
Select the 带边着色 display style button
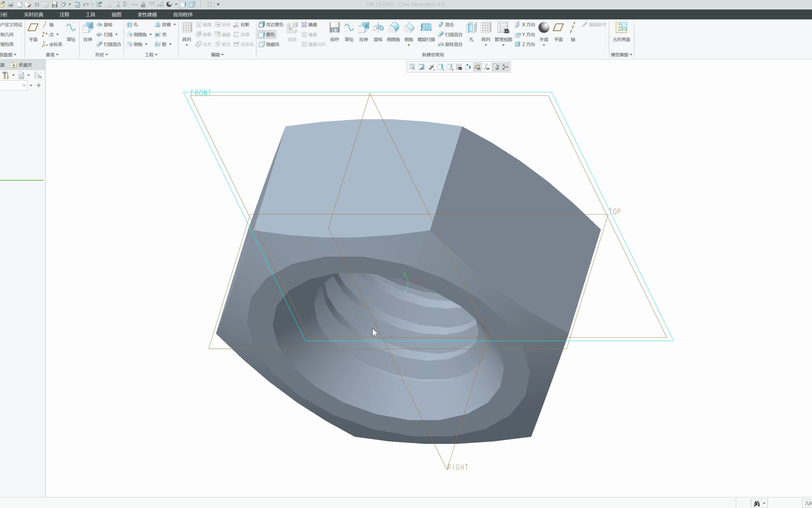271,25
